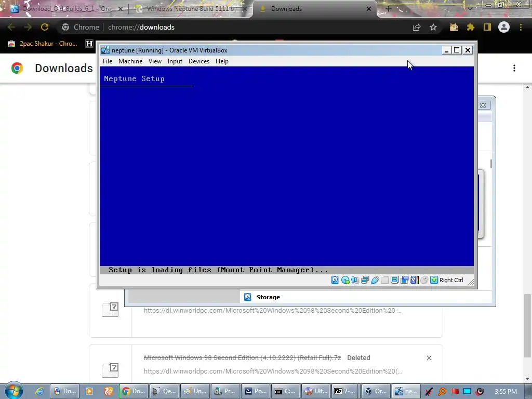Image resolution: width=532 pixels, height=399 pixels.
Task: Click the Chrome downloads page scrollbar
Action: pyautogui.click(x=527, y=326)
